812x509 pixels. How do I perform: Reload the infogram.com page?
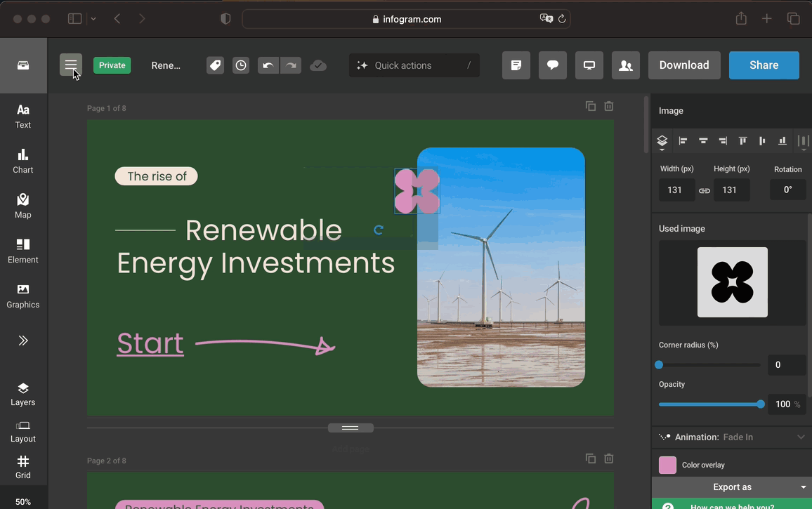(562, 19)
